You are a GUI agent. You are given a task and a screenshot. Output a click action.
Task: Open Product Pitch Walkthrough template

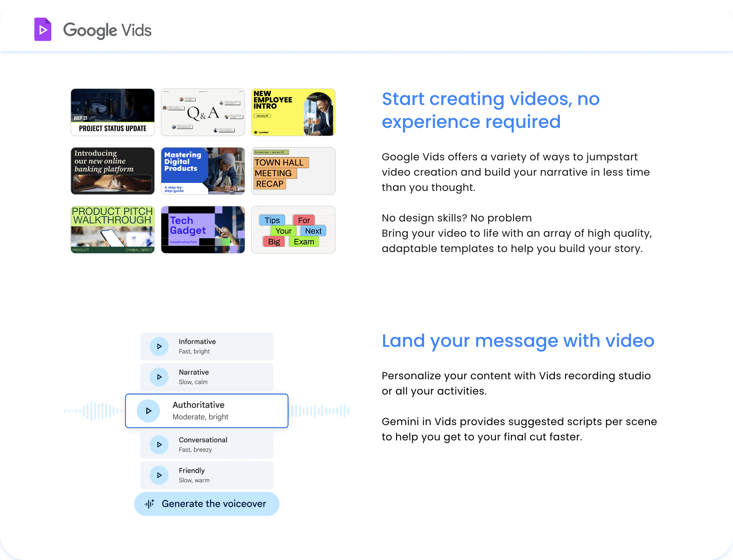coord(113,230)
